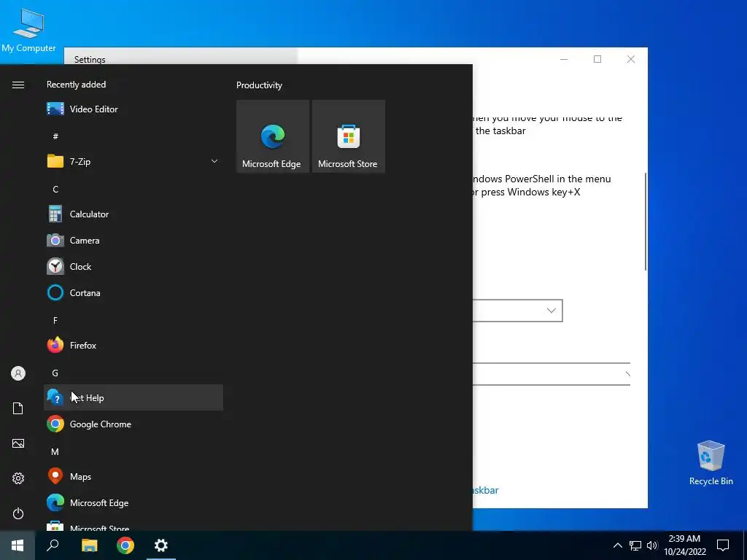Open Documents from the Start sidebar
The width and height of the screenshot is (747, 560).
[18, 408]
